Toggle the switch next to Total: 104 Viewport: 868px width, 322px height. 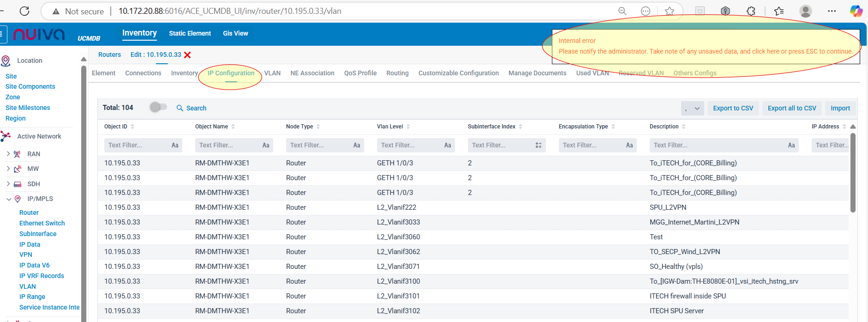point(158,107)
